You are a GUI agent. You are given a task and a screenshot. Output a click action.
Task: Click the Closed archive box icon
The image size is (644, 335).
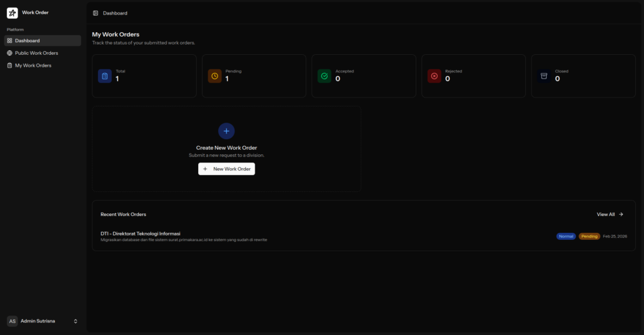pos(544,76)
